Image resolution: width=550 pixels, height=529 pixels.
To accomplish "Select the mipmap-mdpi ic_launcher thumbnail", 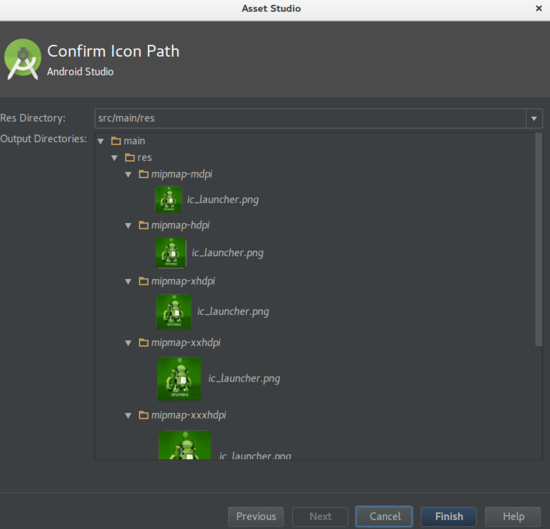I will (x=169, y=200).
